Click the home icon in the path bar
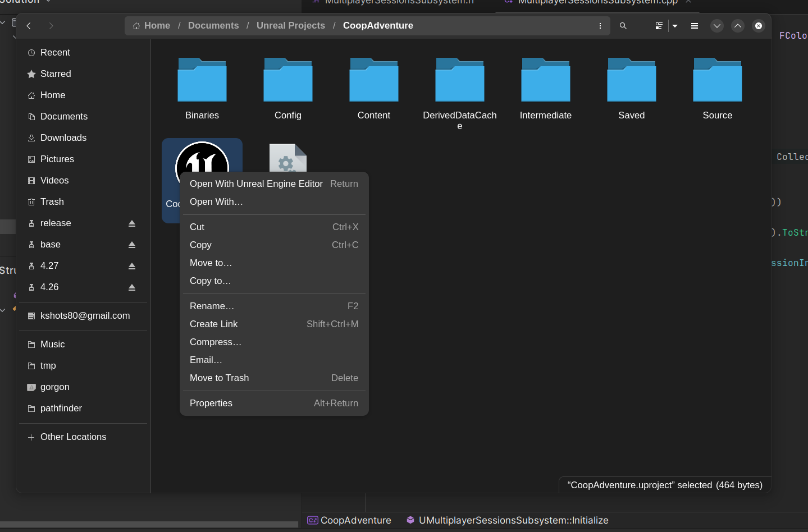Image resolution: width=808 pixels, height=532 pixels. click(x=135, y=25)
